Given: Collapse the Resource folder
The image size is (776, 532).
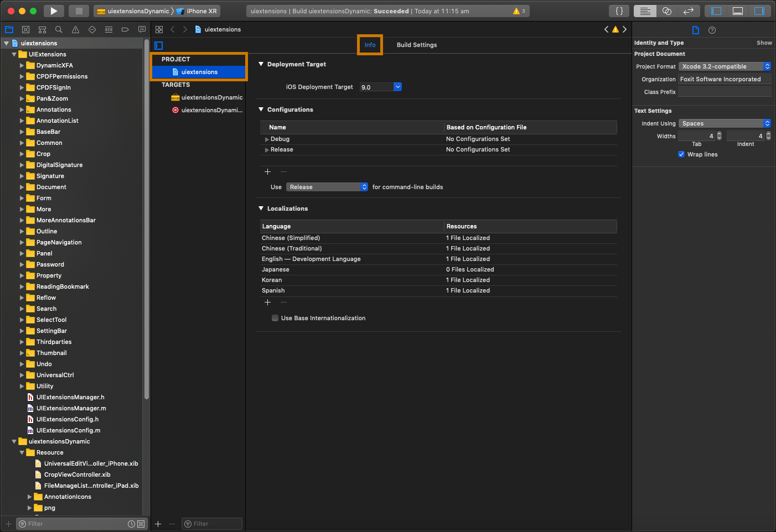Looking at the screenshot, I should pyautogui.click(x=22, y=452).
